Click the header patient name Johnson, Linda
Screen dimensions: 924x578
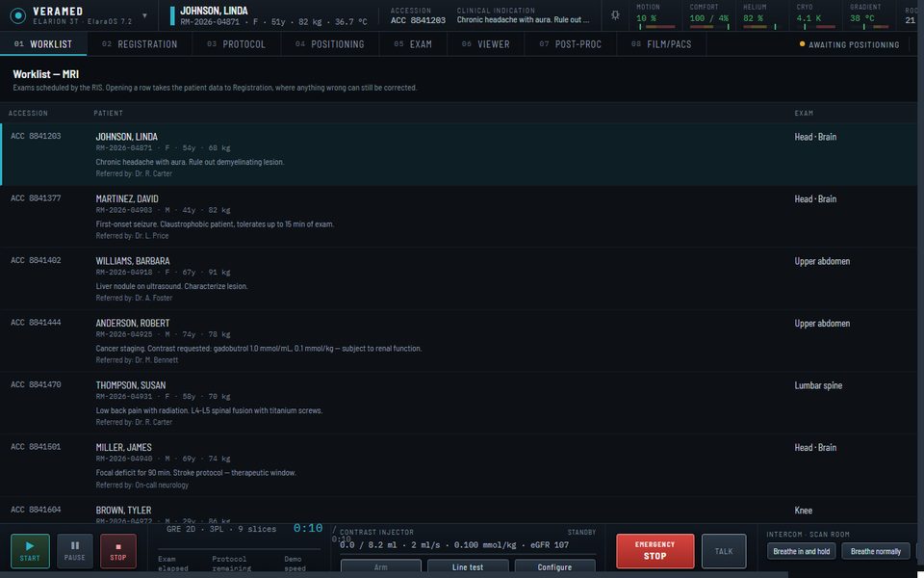[214, 11]
